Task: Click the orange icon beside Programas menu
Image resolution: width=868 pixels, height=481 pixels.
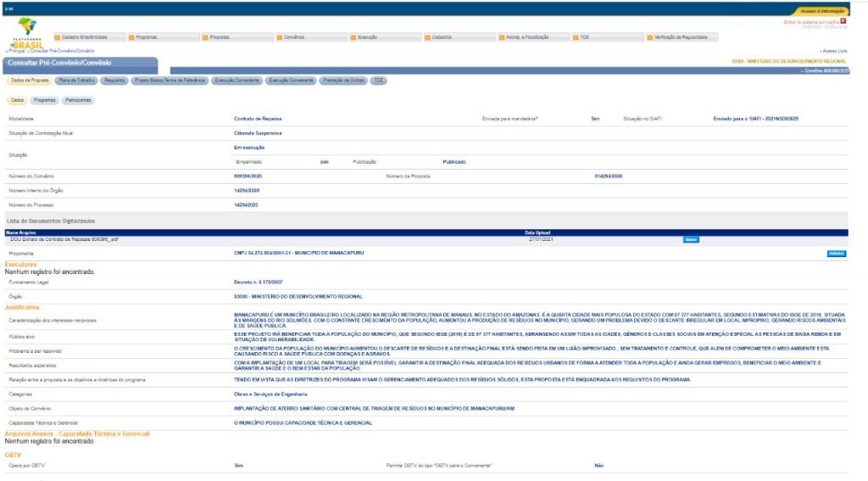Action: [131, 37]
